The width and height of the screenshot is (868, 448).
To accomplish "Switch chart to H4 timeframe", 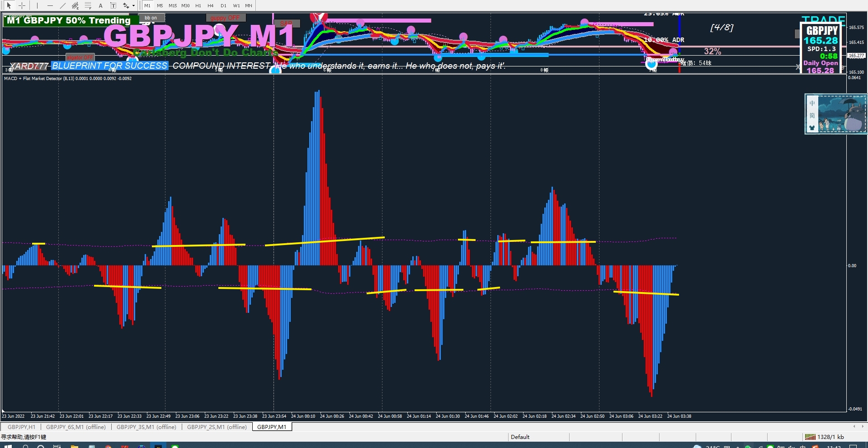I will (x=211, y=5).
